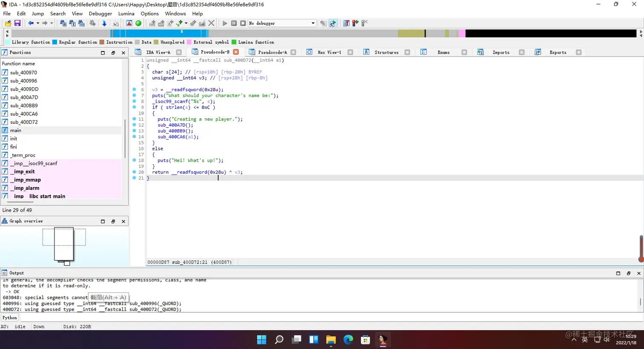The height and width of the screenshot is (349, 644).
Task: Open File Explorer from the taskbar
Action: 331,340
